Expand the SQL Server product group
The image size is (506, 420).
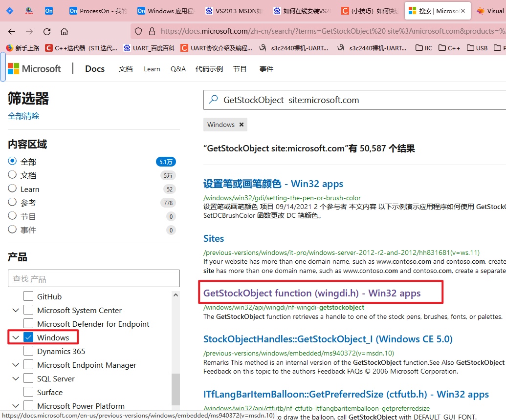point(15,378)
